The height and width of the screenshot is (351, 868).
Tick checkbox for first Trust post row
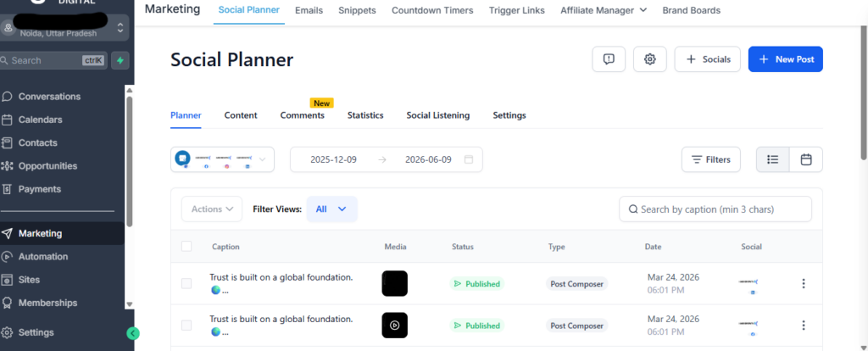(x=186, y=283)
